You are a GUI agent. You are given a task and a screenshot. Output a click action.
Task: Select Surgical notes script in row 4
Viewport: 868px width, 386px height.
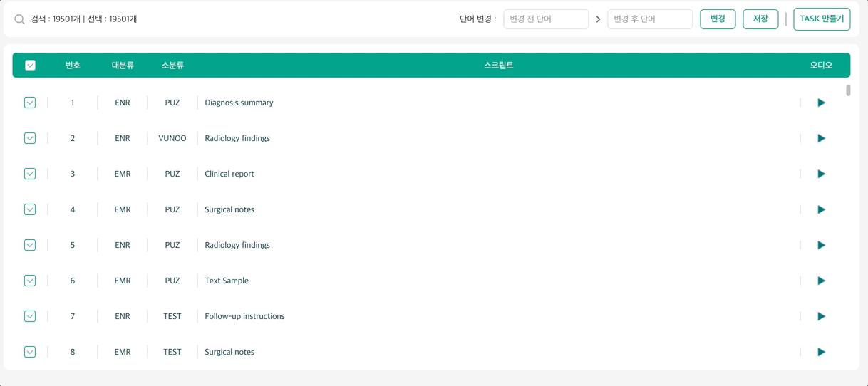229,209
